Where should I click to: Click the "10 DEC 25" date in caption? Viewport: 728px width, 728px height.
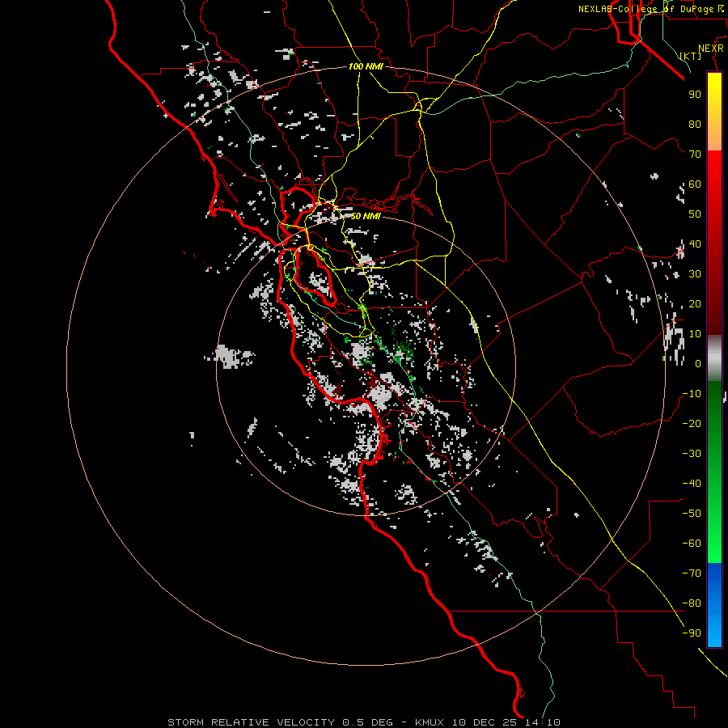pos(485,722)
